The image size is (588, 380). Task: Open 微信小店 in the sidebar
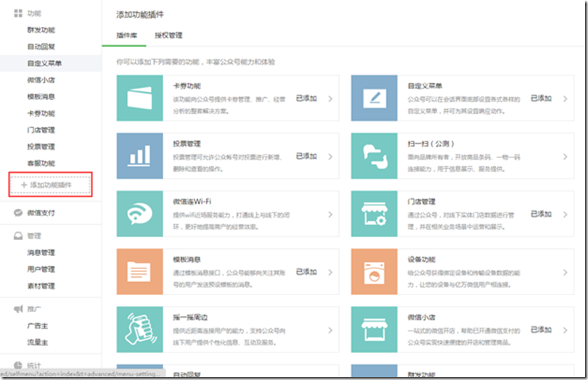coord(41,80)
